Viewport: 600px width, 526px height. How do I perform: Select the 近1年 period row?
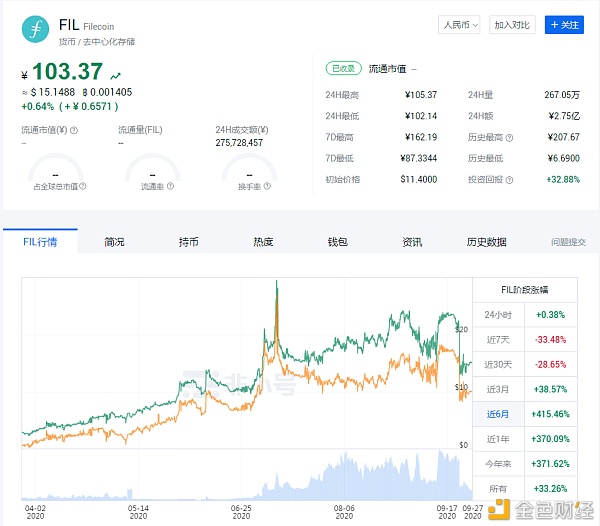pyautogui.click(x=525, y=439)
